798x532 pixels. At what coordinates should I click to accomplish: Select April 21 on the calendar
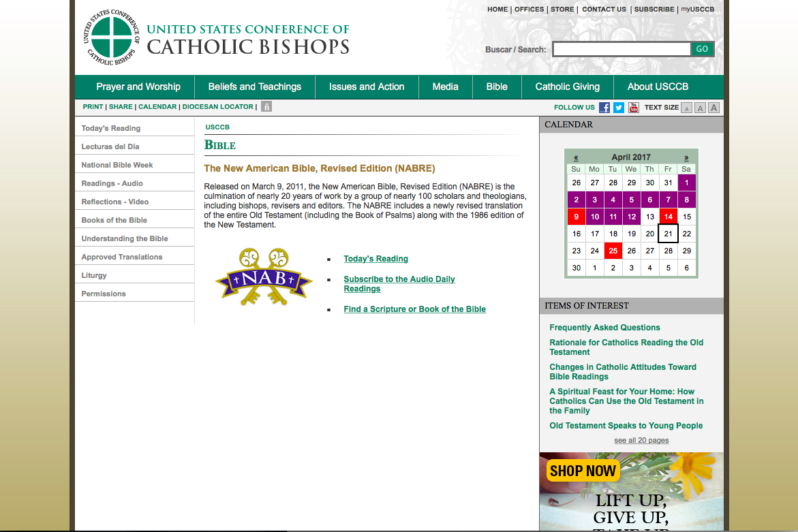669,234
